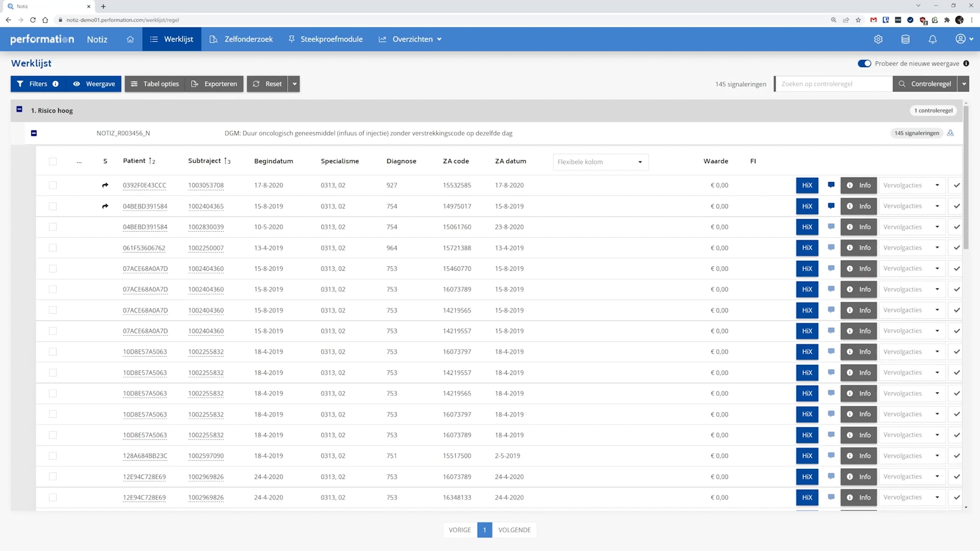Click forward arrow on patient 0392F0E43CCC row
Viewport: 980px width, 551px height.
105,185
